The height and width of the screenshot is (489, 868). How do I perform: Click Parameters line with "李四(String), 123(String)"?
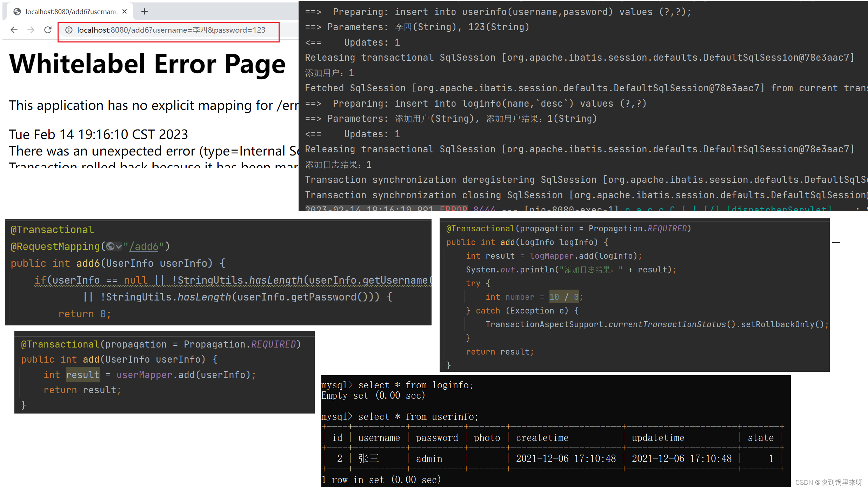tap(417, 27)
